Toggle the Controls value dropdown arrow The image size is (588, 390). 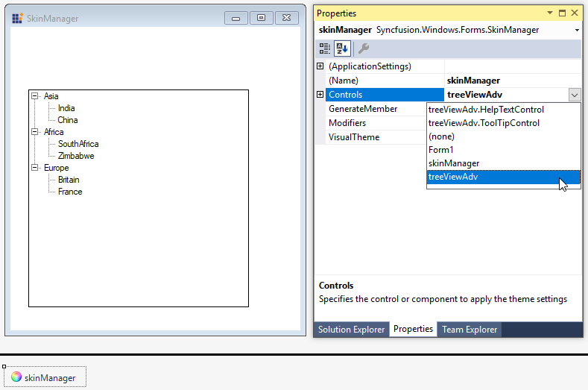574,95
